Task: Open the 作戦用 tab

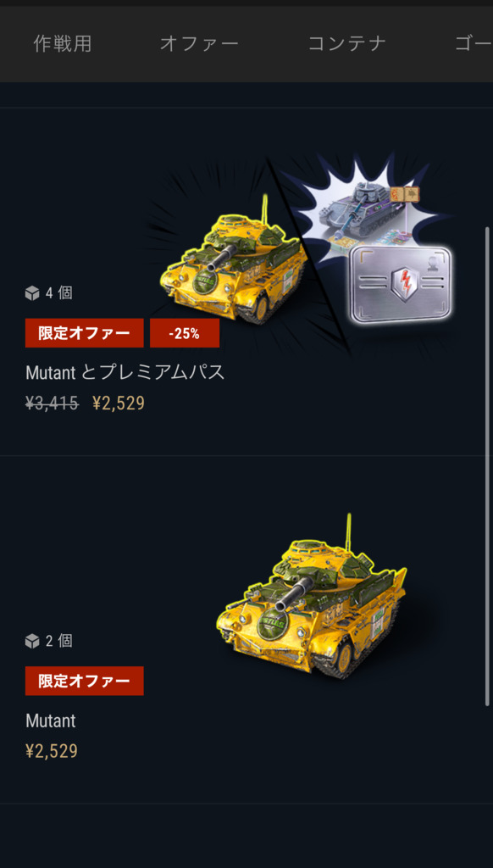Action: pos(63,44)
